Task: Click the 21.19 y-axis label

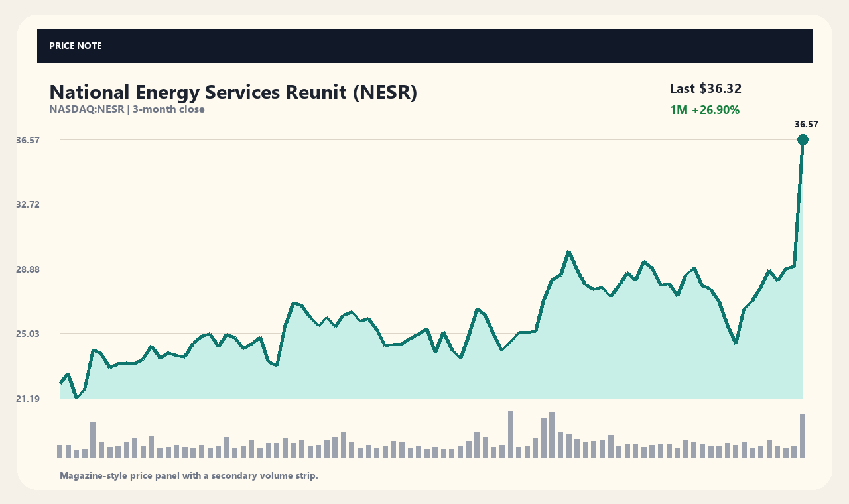Action: tap(28, 399)
